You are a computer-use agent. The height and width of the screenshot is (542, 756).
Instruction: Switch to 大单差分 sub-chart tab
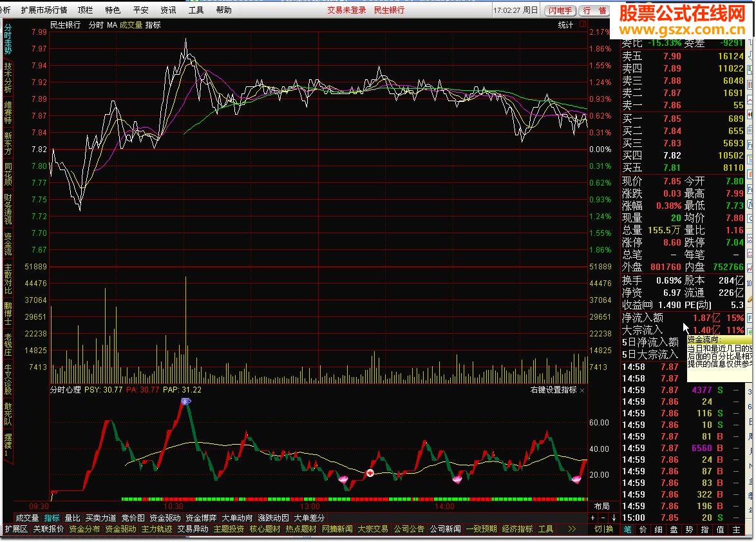(309, 518)
